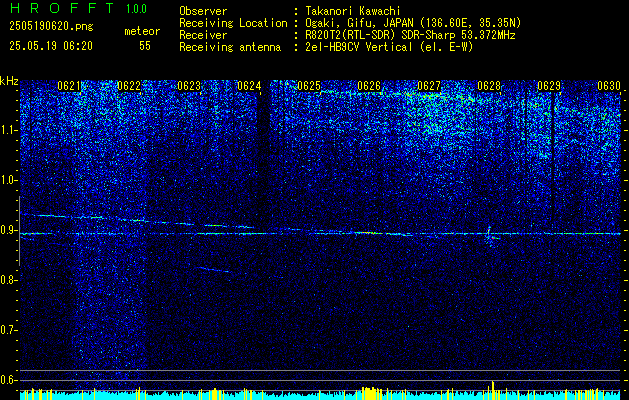Click the 0.8 frequency axis label
Viewport: 629px width, 400px height.
tap(8, 280)
